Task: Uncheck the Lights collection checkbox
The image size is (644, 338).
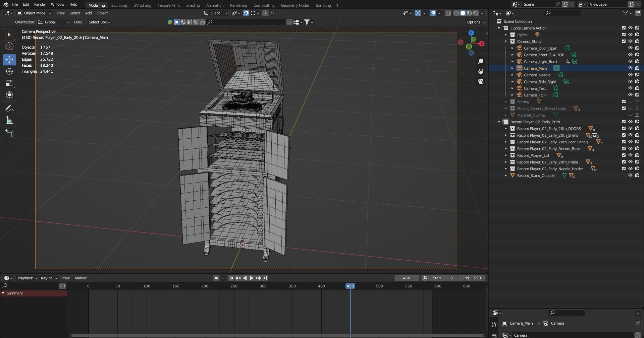Action: tap(624, 35)
